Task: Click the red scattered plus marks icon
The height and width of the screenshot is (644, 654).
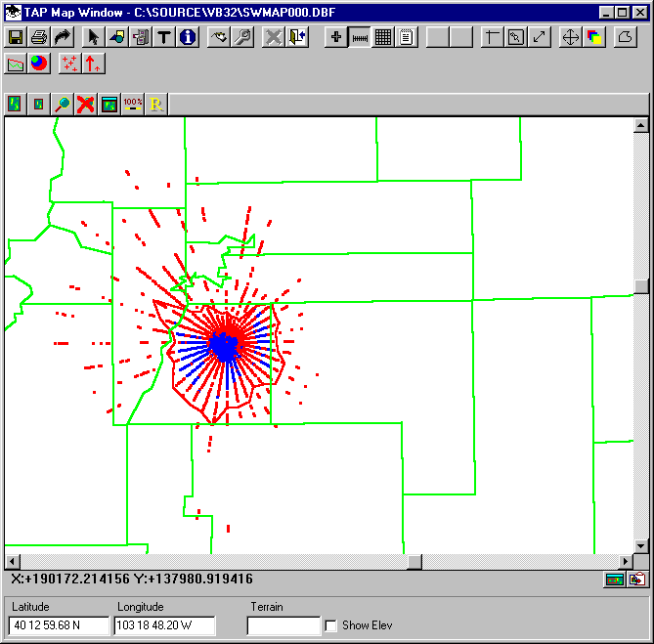Action: tap(70, 64)
